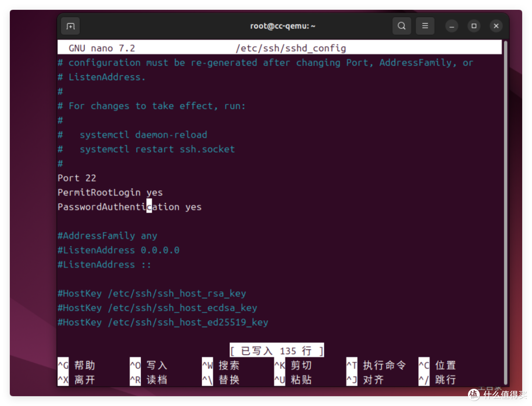Click the 'For changes to take effect' comment
The width and height of the screenshot is (532, 406).
[x=152, y=106]
